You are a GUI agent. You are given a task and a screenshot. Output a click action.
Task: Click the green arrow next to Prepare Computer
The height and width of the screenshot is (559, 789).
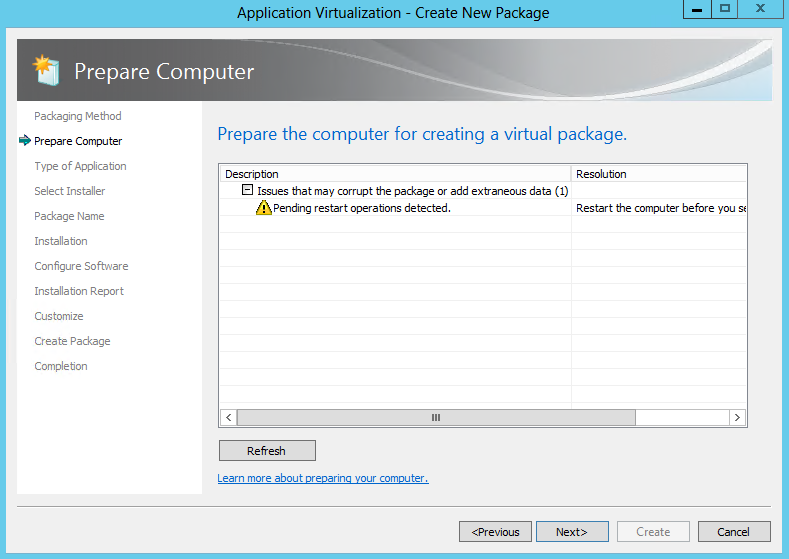click(25, 140)
